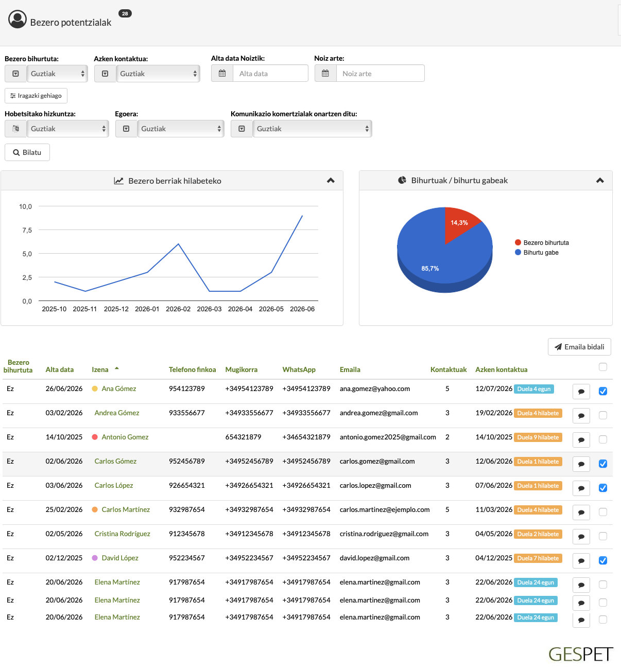
Task: Click the Bilatu search button
Action: click(x=27, y=152)
